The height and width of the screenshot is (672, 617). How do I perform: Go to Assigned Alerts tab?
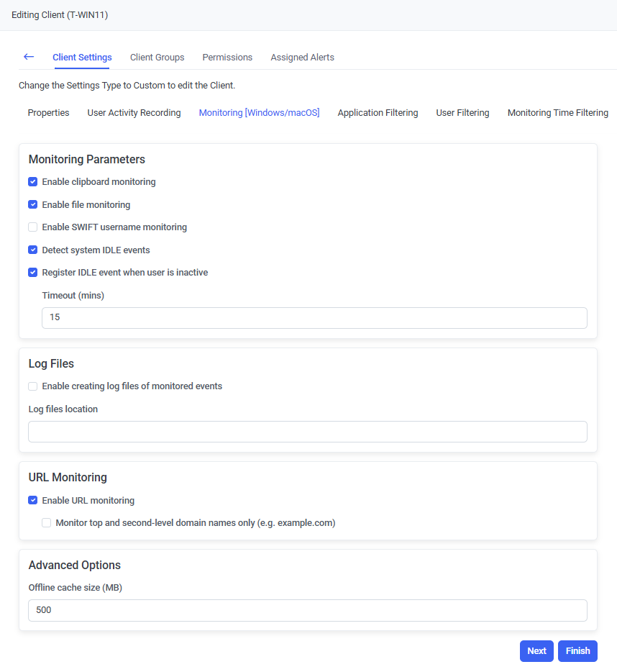pos(302,58)
